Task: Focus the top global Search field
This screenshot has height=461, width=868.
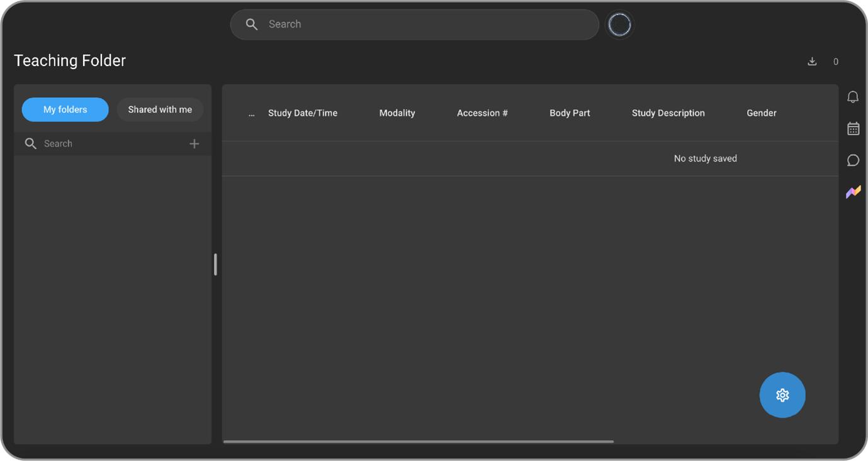Action: pyautogui.click(x=415, y=25)
